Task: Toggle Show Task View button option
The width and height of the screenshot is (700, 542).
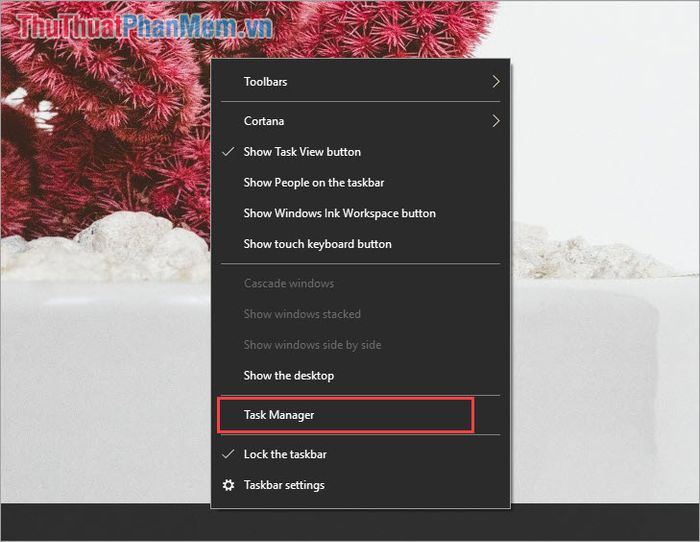Action: (360, 152)
